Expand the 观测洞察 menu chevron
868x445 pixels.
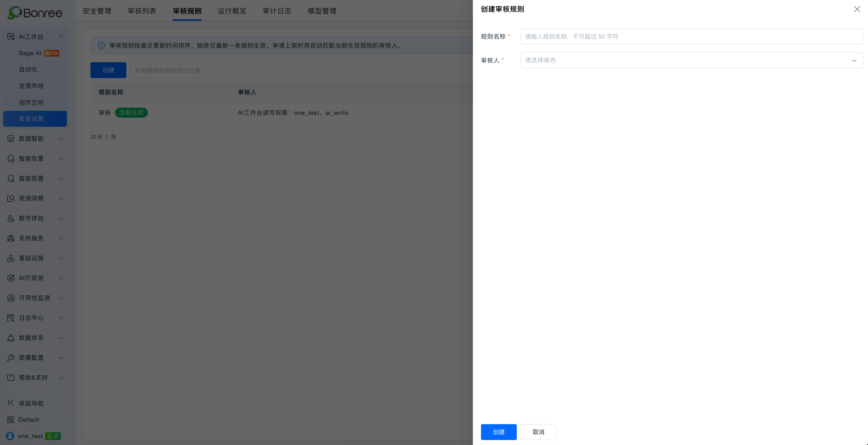click(61, 198)
